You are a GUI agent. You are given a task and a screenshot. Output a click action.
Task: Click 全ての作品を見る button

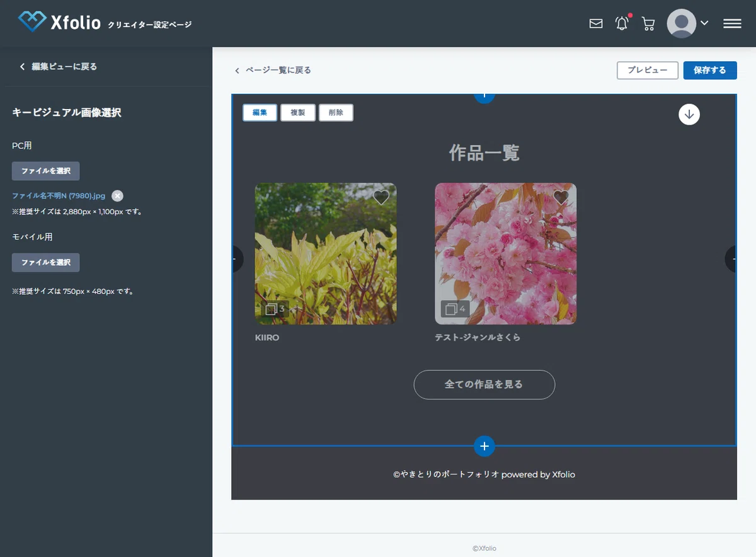[x=484, y=384]
